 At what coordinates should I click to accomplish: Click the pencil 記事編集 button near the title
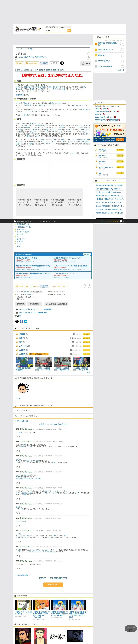86,64
